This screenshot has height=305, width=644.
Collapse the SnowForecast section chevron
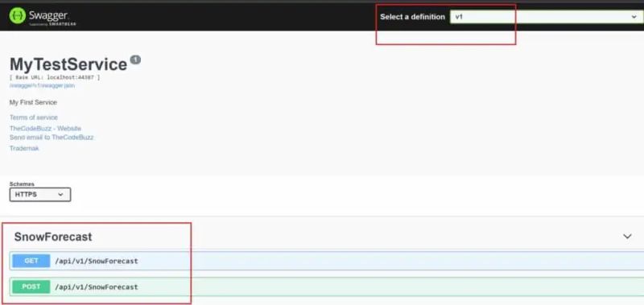click(627, 237)
